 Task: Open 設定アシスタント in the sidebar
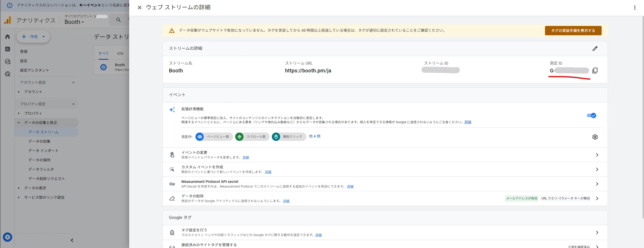point(35,70)
